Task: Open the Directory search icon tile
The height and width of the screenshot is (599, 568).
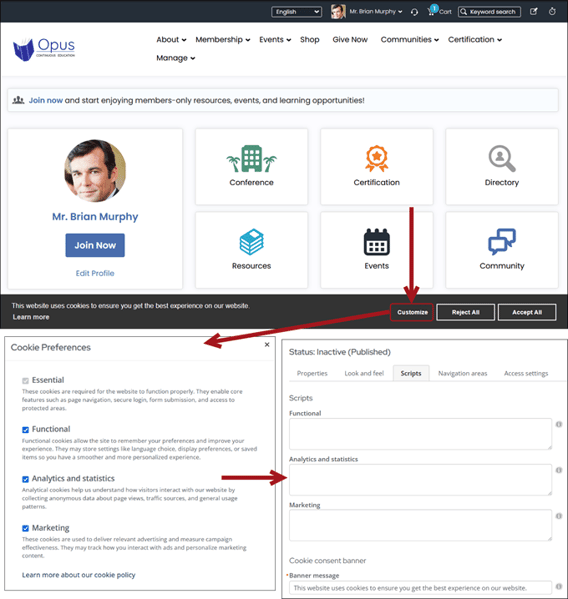Action: pos(502,159)
